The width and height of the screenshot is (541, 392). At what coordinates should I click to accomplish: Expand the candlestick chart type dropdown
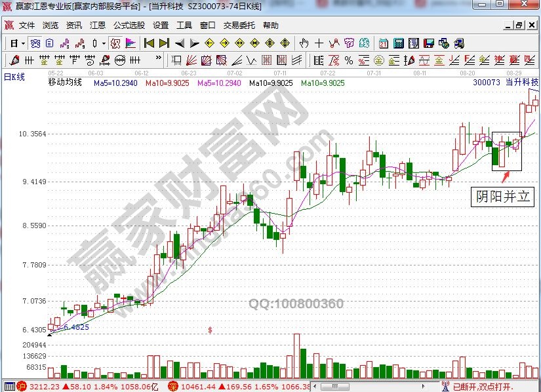coord(104,44)
